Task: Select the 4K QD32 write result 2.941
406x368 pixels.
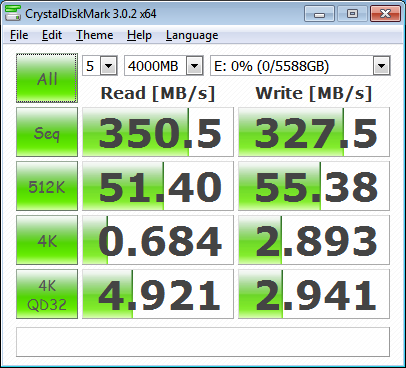Action: point(314,294)
